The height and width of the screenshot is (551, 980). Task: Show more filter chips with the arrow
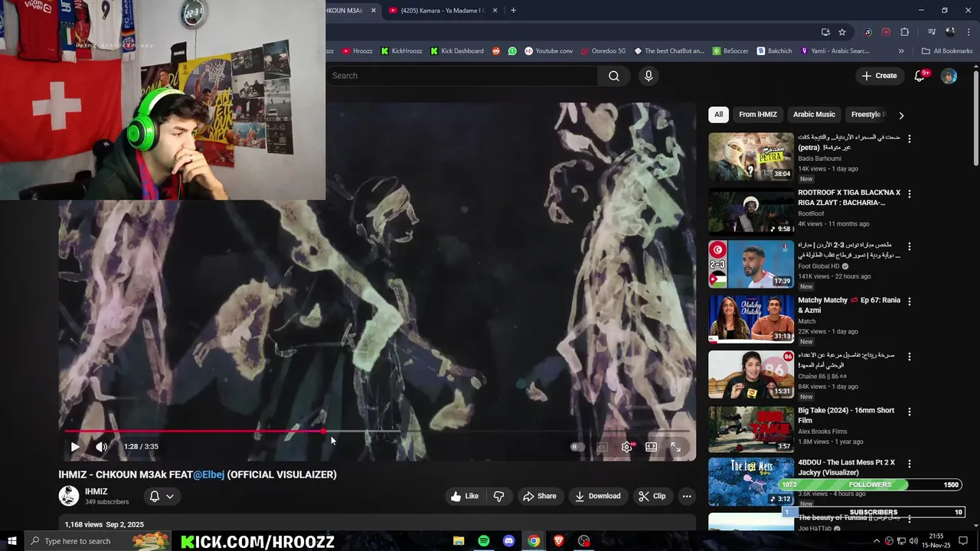901,115
